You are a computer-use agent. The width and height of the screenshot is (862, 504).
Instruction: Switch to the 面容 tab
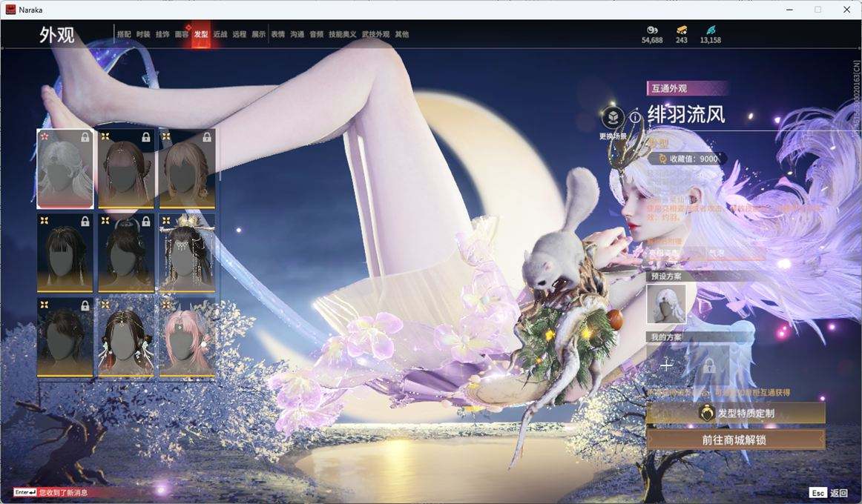[182, 34]
